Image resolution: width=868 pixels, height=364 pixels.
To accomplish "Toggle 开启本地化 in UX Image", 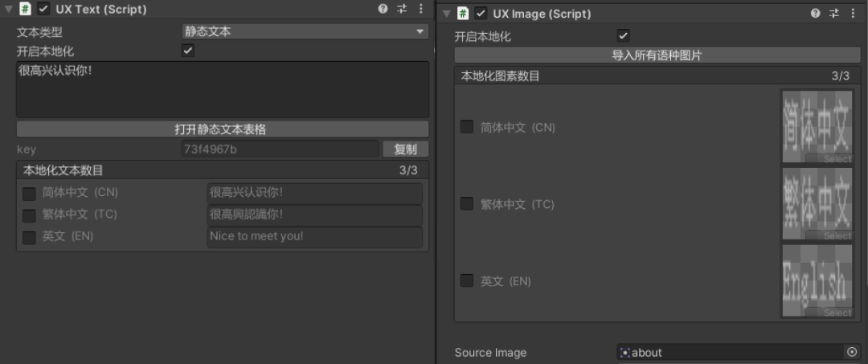I will [624, 36].
